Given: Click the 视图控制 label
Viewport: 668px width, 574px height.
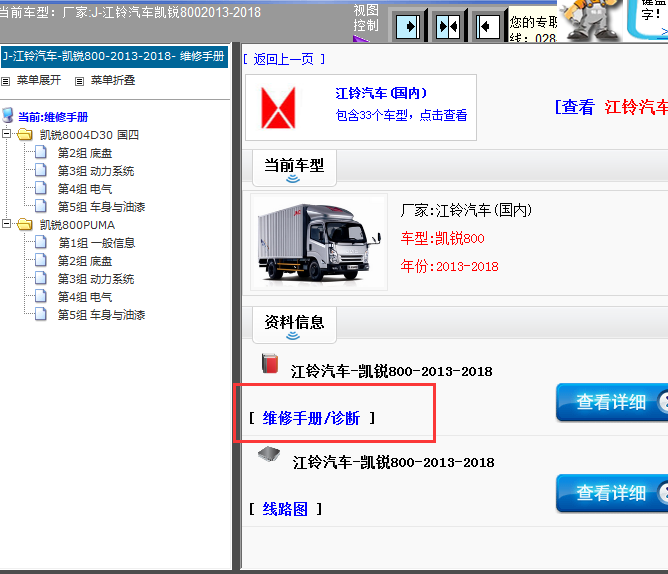Looking at the screenshot, I should 366,18.
